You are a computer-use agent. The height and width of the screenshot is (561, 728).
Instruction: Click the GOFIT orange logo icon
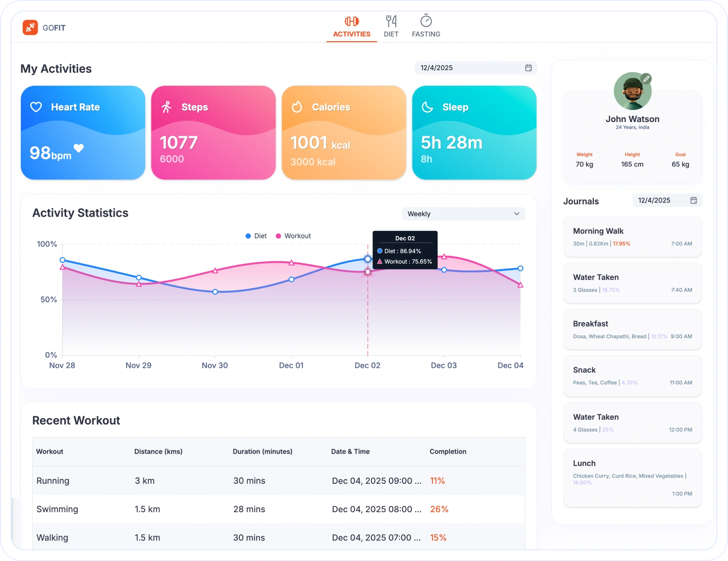click(x=30, y=28)
